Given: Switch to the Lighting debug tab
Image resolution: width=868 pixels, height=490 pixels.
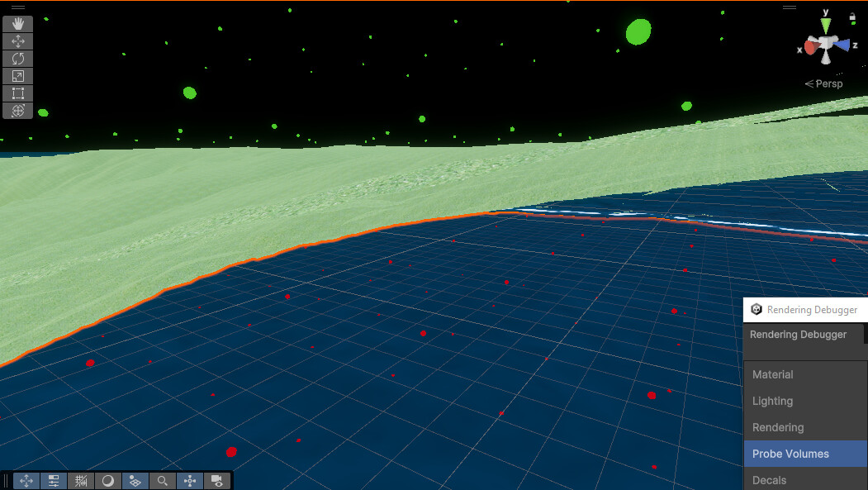Looking at the screenshot, I should pos(772,401).
